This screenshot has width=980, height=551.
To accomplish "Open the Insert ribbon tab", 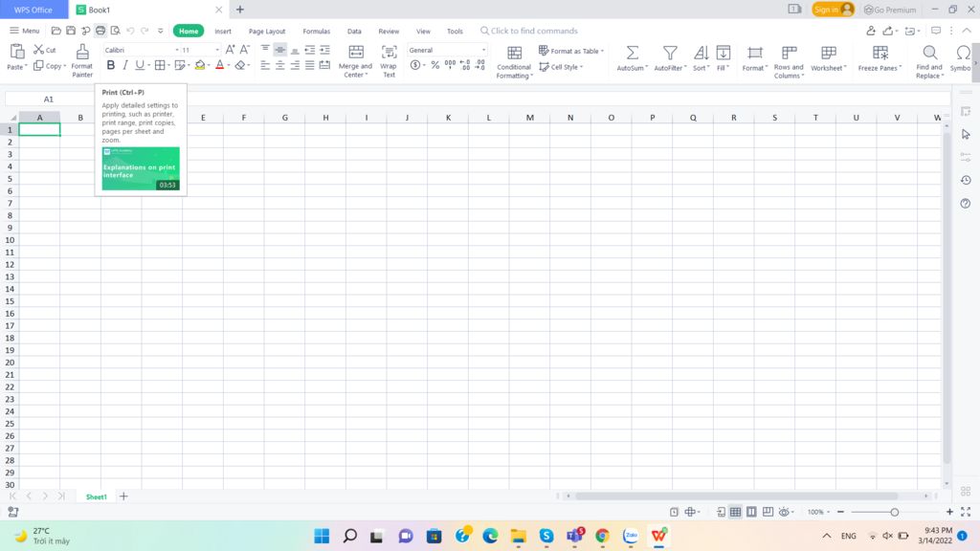I will coord(222,31).
